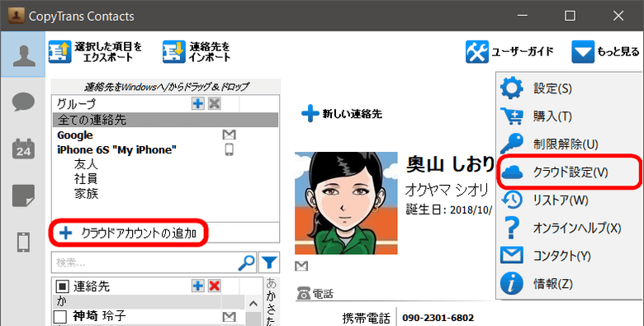The height and width of the screenshot is (326, 644).
Task: Jump to あ in the kana index
Action: pyautogui.click(x=271, y=283)
